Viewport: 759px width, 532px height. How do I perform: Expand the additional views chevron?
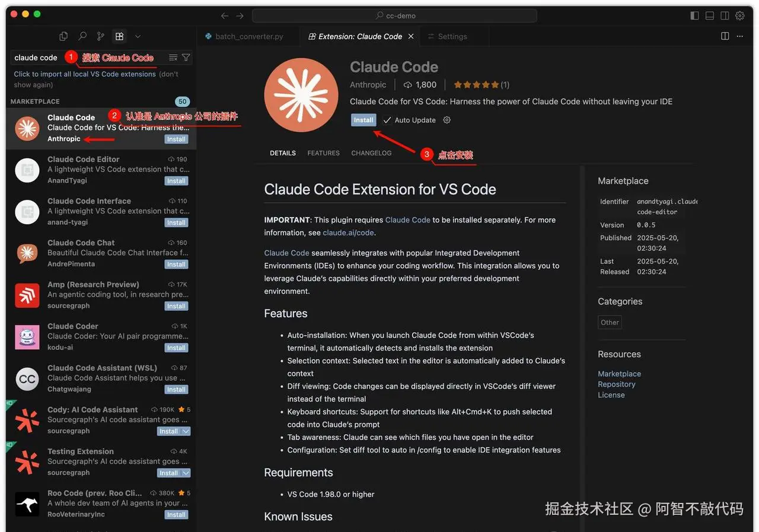138,36
